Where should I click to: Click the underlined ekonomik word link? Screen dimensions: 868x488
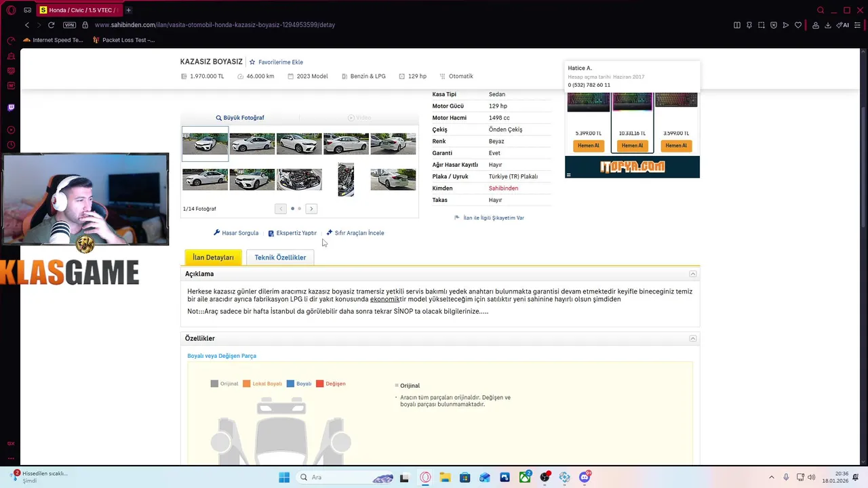click(384, 300)
